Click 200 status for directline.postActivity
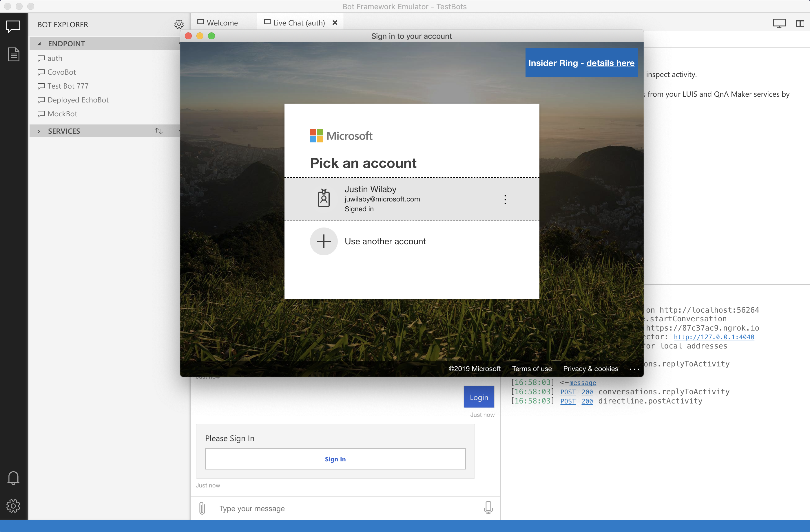The image size is (810, 532). point(587,401)
